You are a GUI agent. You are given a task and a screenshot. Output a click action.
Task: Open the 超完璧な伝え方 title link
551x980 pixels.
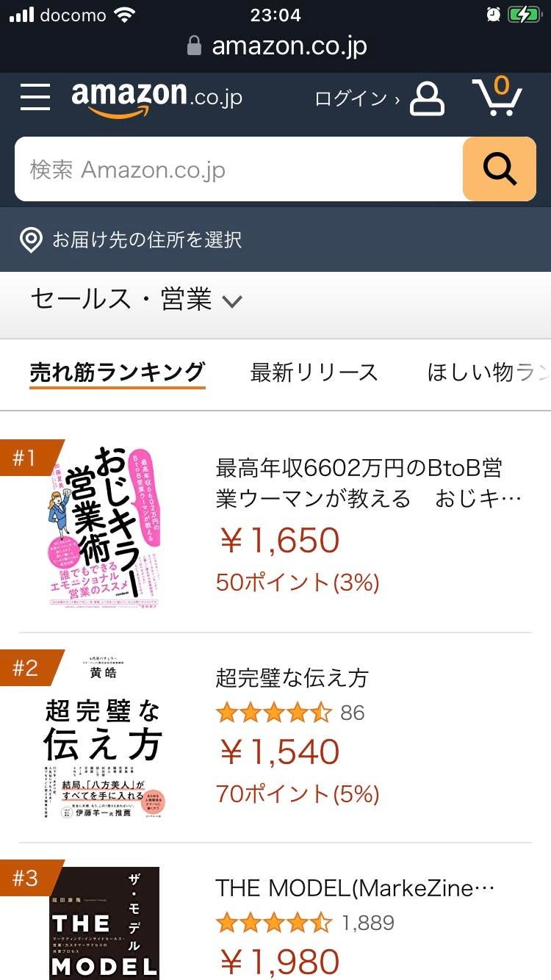tap(292, 677)
